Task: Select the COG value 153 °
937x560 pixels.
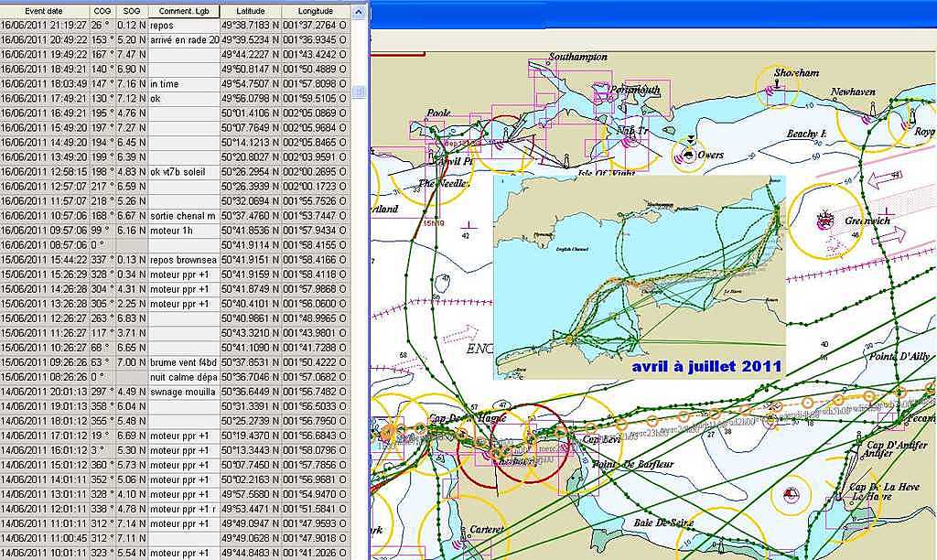Action: [x=101, y=39]
